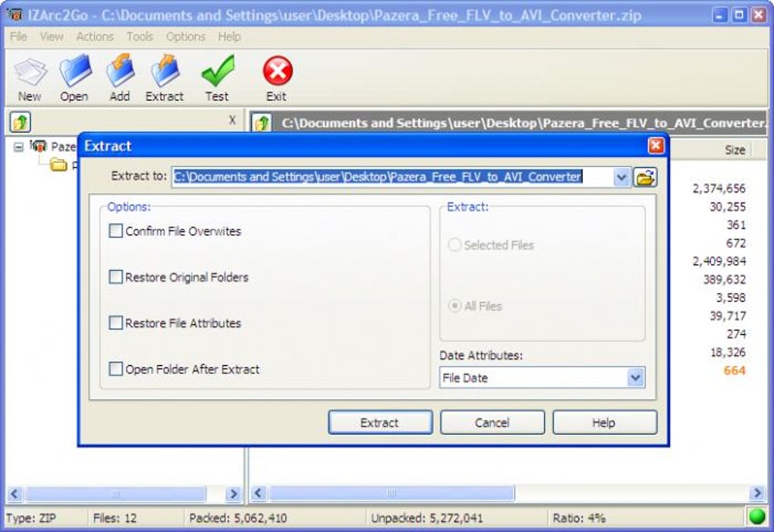Click the browse folder icon next to Extract to

(645, 177)
